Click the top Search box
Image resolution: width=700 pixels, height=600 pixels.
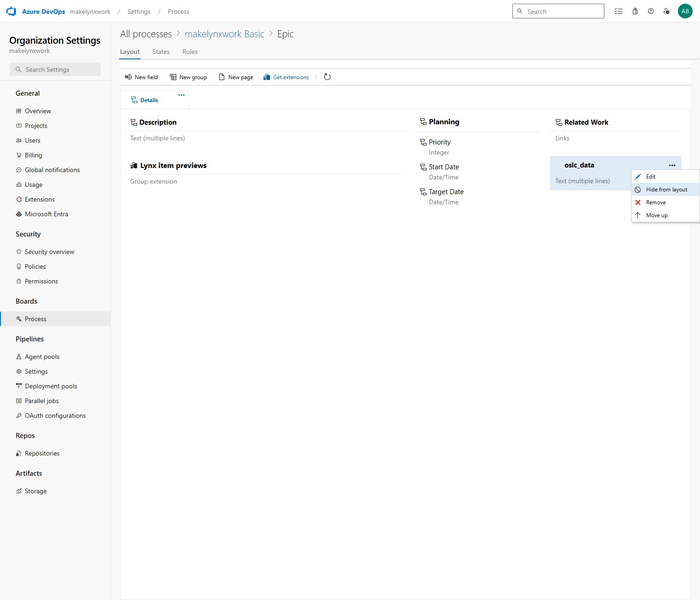coord(558,11)
